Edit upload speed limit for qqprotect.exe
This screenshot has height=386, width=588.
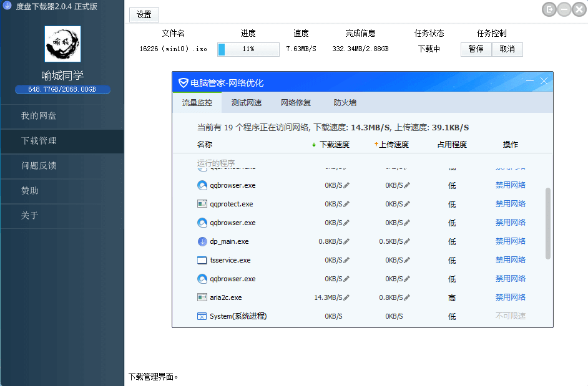click(407, 204)
